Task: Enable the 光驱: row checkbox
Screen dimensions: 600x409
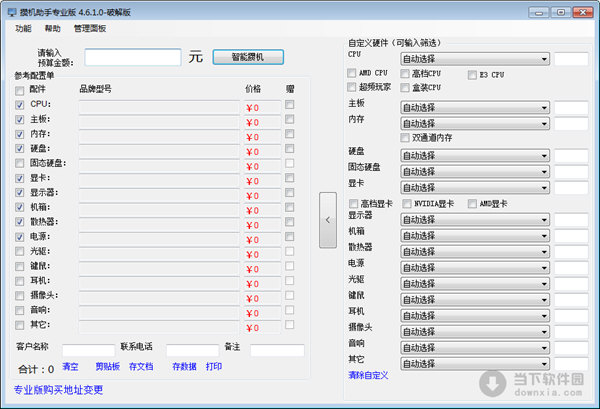Action: [x=20, y=252]
